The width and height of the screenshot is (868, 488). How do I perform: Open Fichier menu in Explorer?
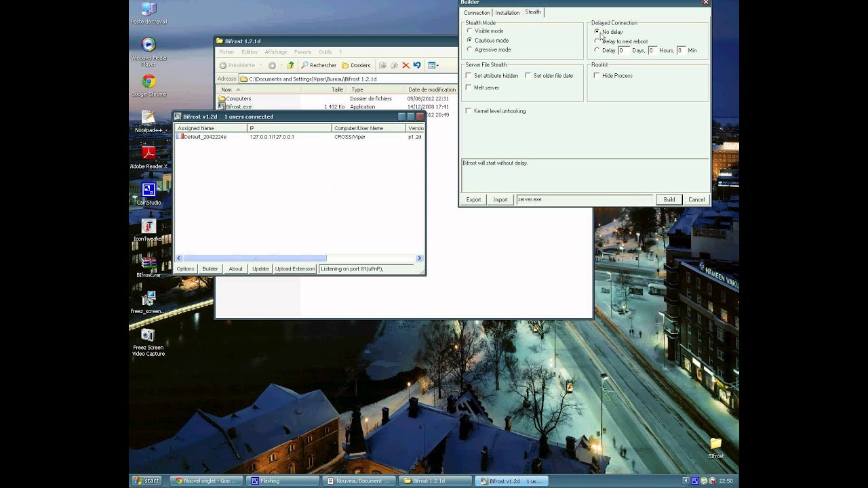pos(226,52)
